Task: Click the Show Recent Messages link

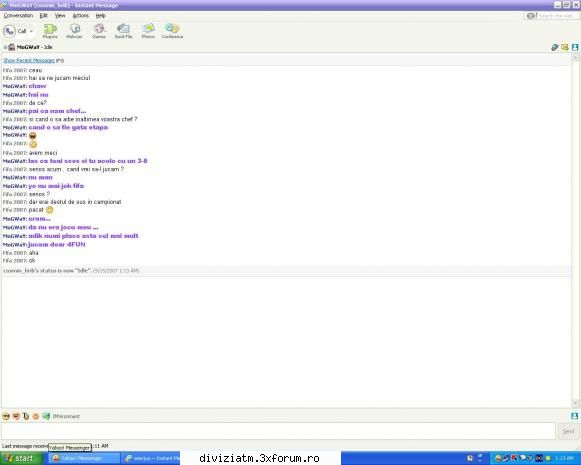Action: click(x=29, y=60)
